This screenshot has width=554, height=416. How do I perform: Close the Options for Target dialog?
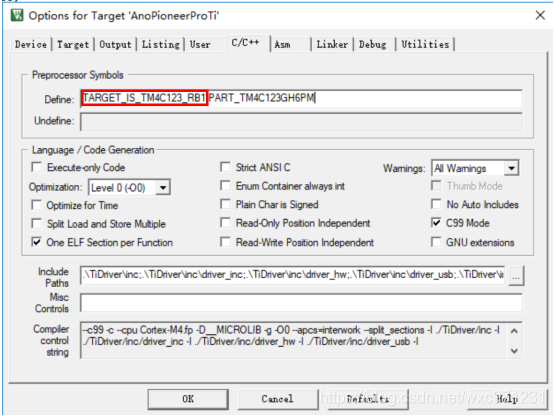coord(540,15)
